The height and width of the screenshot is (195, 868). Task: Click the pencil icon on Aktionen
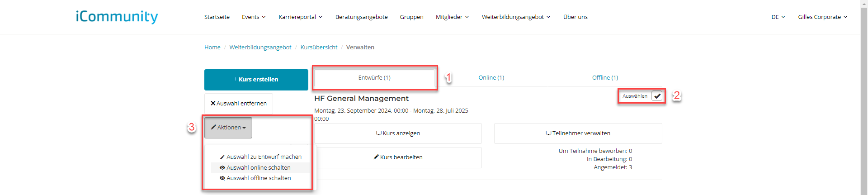click(x=213, y=127)
